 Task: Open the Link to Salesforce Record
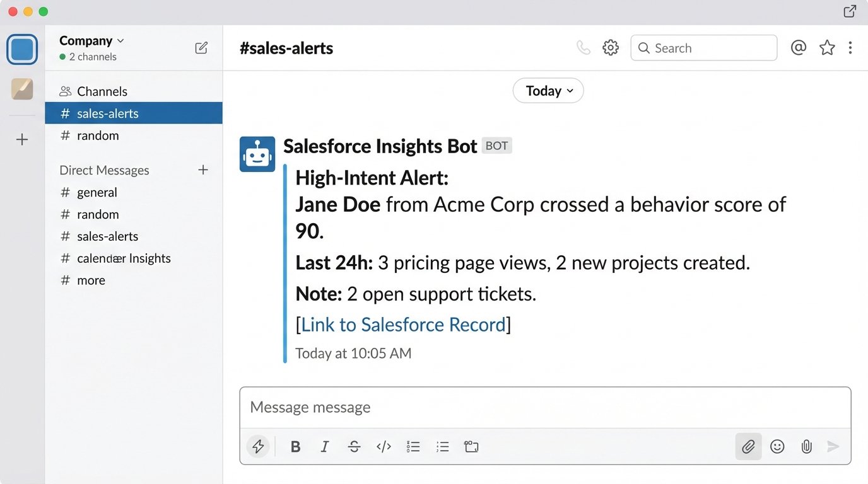point(403,325)
